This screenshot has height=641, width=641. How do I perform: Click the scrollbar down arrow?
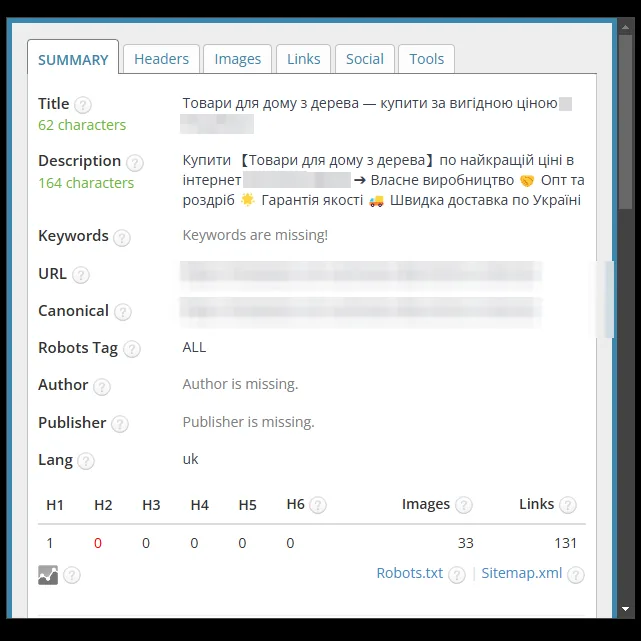625,609
